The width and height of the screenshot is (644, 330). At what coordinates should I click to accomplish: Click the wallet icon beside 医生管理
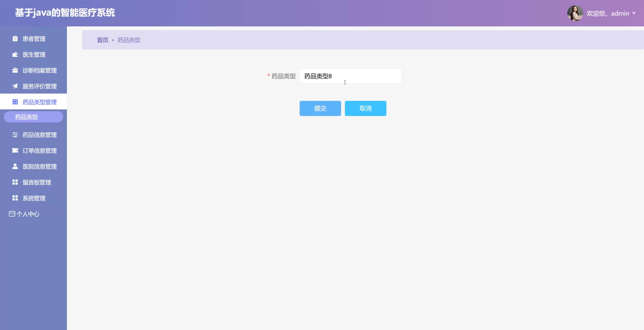click(15, 55)
